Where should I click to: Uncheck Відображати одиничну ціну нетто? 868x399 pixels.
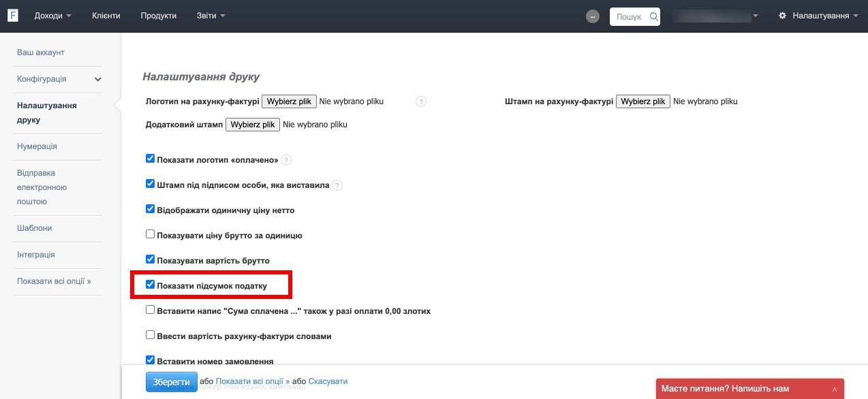tap(151, 209)
